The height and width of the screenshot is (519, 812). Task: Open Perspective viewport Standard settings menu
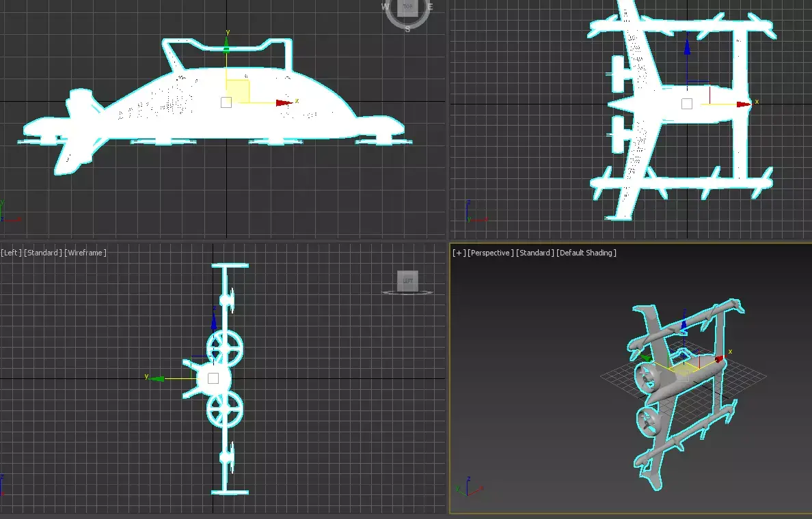point(535,253)
